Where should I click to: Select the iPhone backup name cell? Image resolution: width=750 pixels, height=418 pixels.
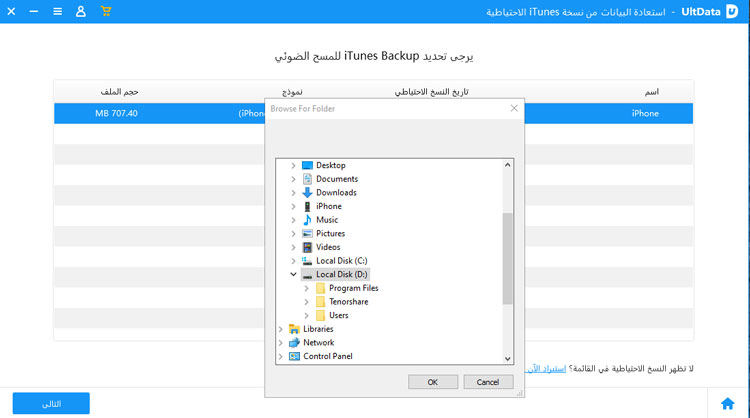pos(645,114)
